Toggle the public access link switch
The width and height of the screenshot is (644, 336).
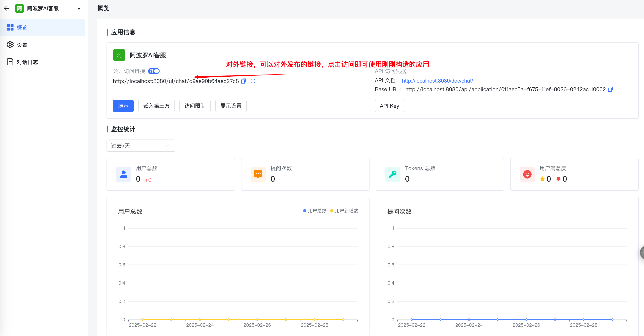(154, 71)
